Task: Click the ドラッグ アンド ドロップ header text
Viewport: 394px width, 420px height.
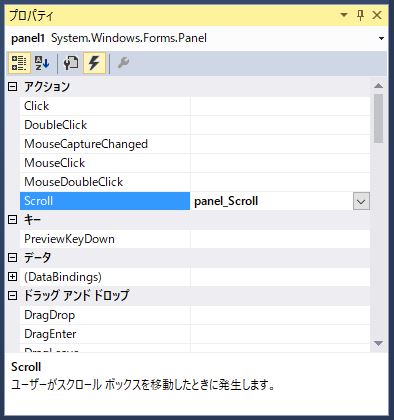Action: pyautogui.click(x=76, y=295)
